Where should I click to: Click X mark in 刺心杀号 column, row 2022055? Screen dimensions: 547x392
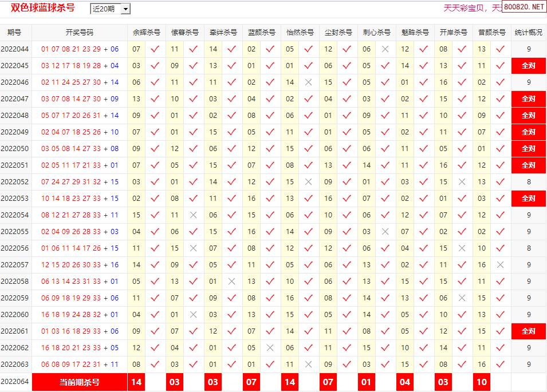tap(385, 232)
